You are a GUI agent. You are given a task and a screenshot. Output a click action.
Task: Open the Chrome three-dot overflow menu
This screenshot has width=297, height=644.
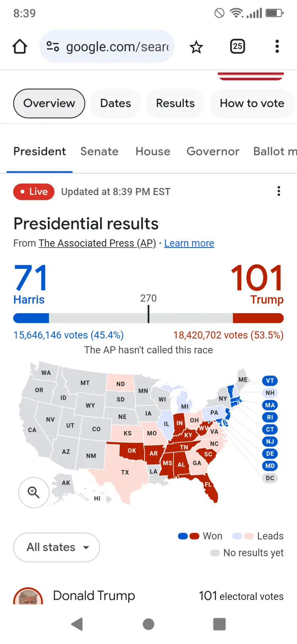pos(277,47)
